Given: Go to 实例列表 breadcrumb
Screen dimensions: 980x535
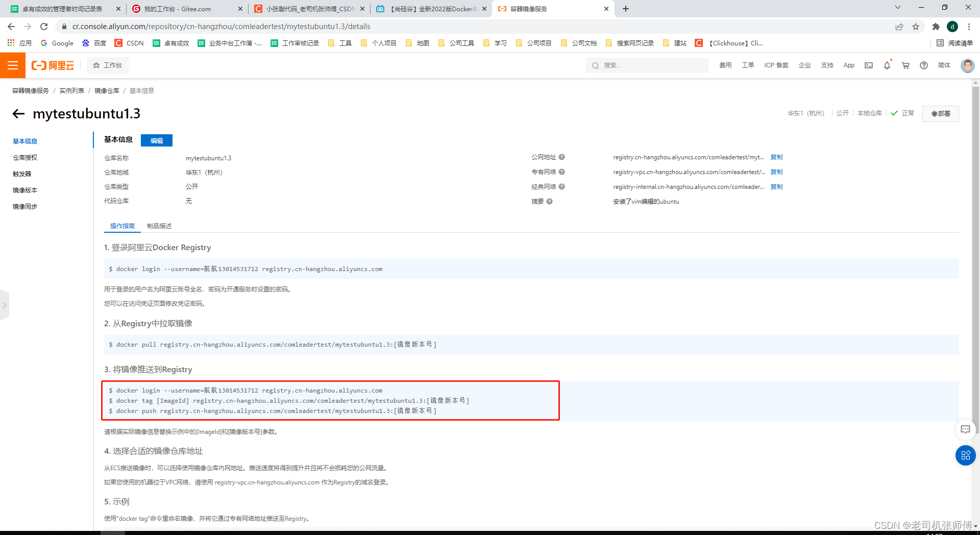Looking at the screenshot, I should (x=72, y=91).
